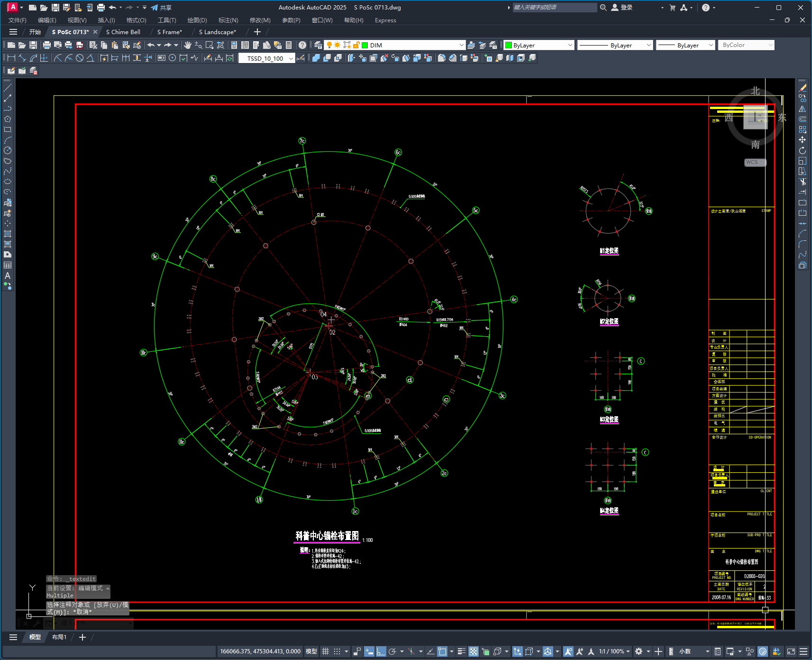Switch to the S Chime Bell tab
The image size is (812, 660).
coord(123,32)
